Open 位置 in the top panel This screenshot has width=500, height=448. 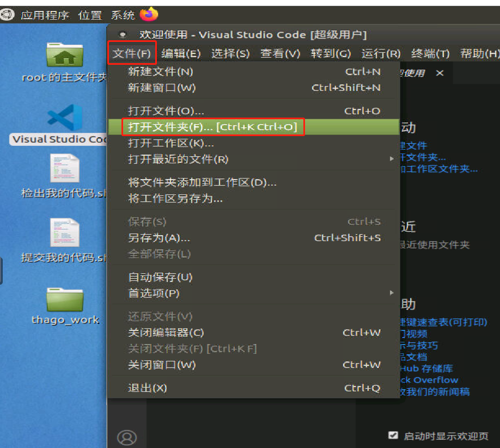(90, 15)
